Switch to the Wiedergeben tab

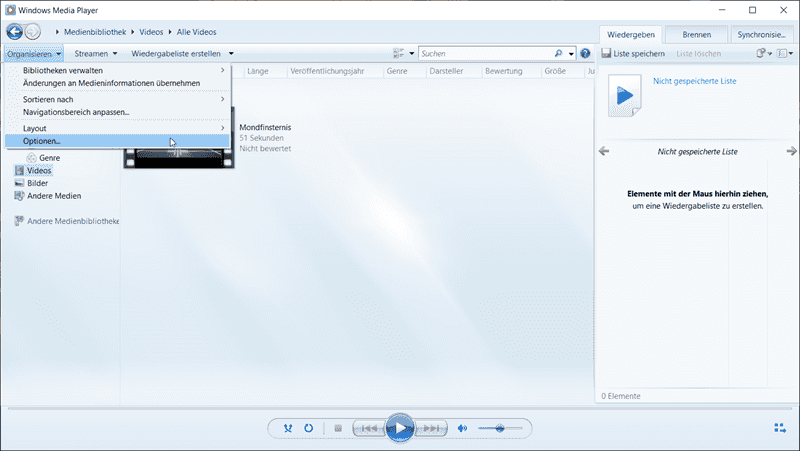coord(631,35)
